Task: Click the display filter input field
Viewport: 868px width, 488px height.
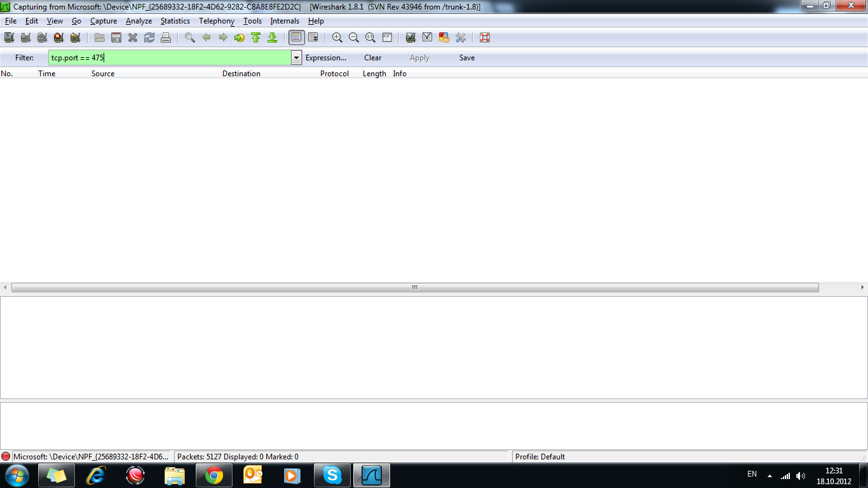Action: tap(170, 58)
